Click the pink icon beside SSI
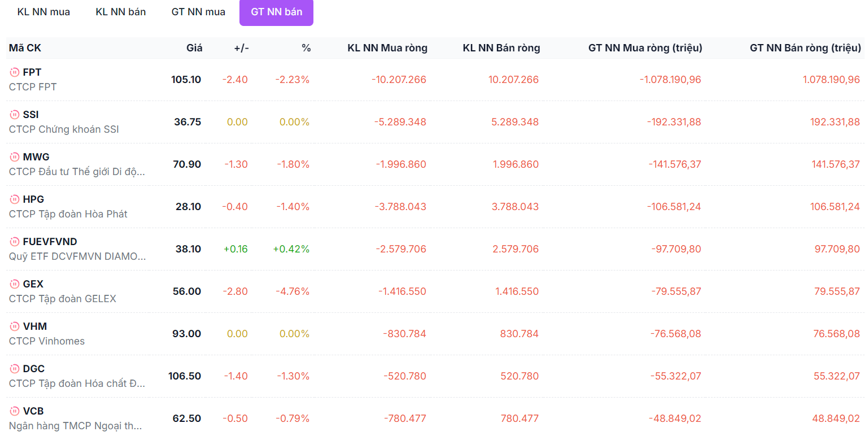 pos(15,115)
